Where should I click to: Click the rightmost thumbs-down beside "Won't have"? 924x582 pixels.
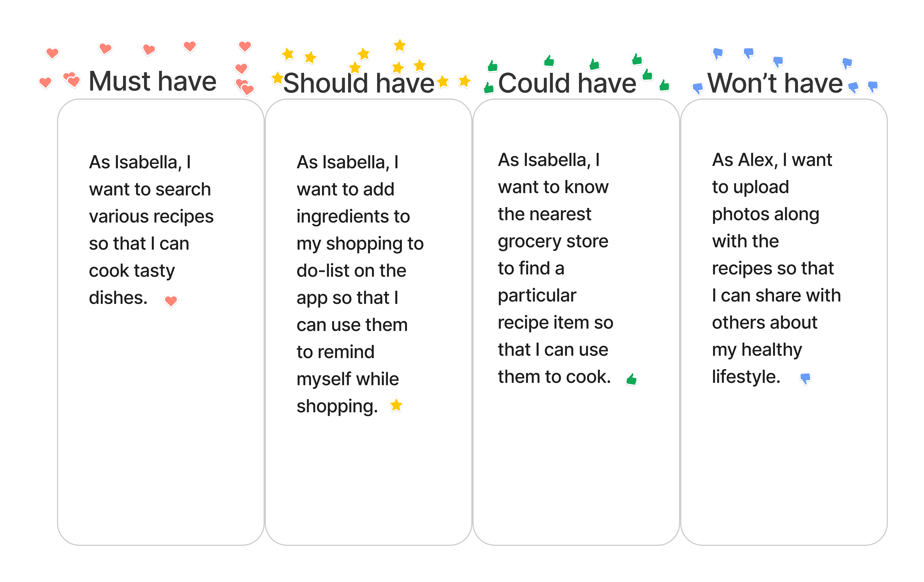coord(873,87)
